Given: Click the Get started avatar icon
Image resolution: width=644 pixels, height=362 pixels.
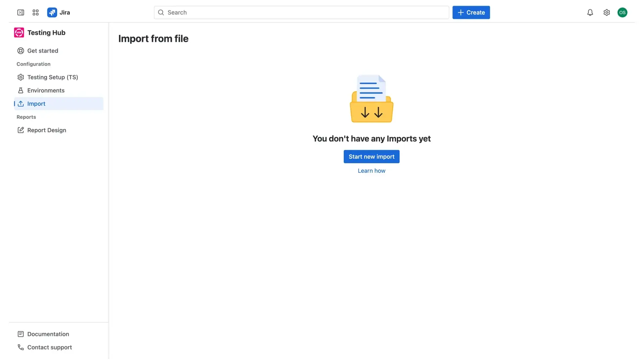Looking at the screenshot, I should click(x=20, y=51).
